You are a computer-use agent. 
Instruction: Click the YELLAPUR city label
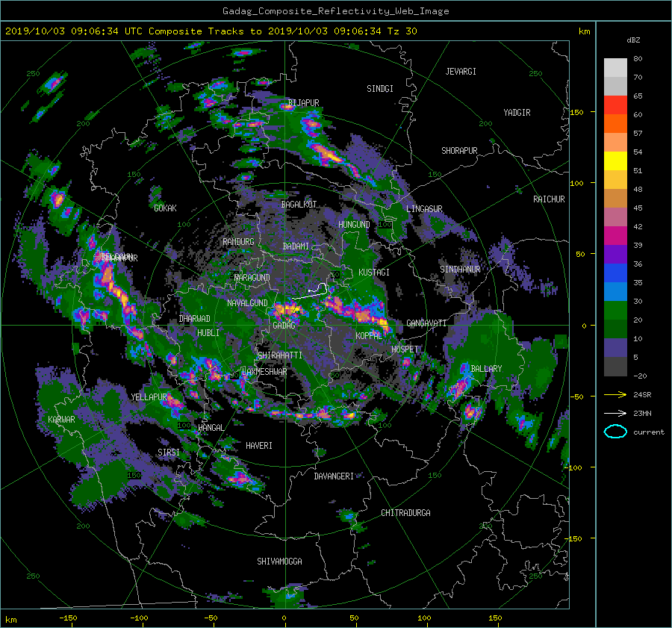coord(149,397)
